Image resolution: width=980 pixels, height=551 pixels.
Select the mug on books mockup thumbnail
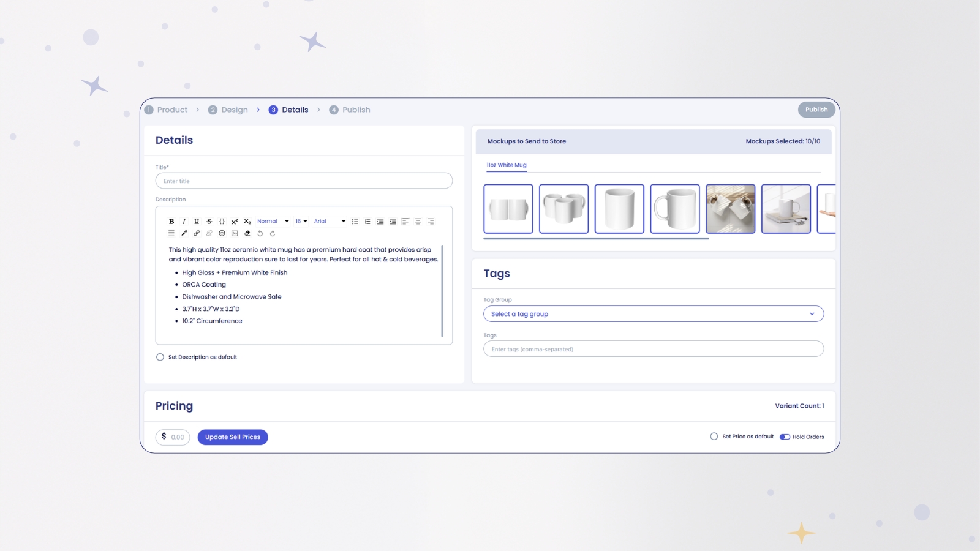point(786,209)
